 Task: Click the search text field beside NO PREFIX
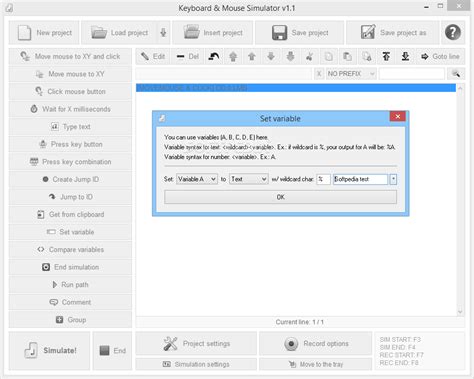[412, 74]
